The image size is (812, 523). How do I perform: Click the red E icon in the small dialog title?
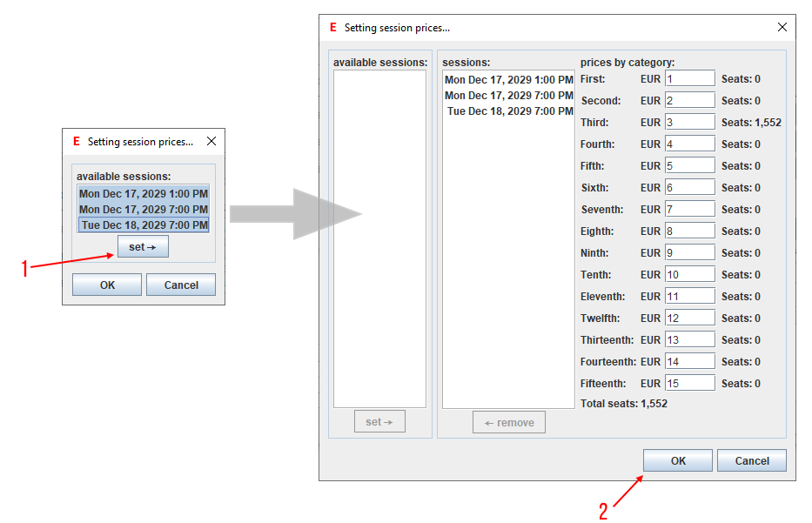pyautogui.click(x=76, y=141)
